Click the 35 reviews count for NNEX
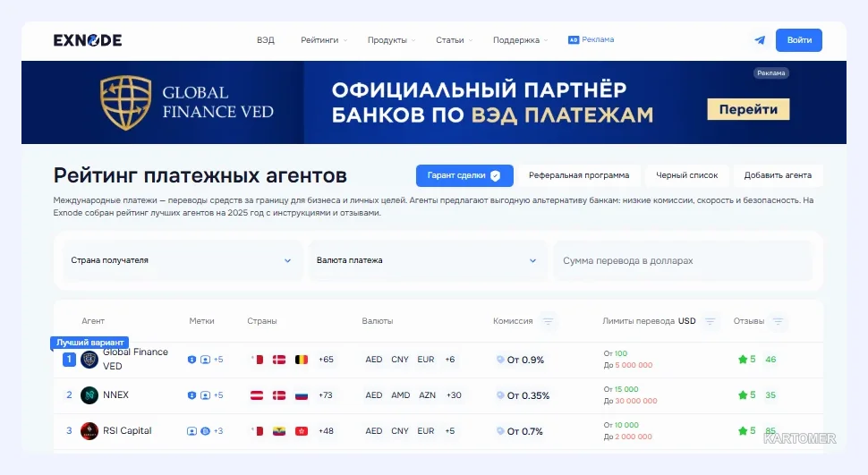This screenshot has width=868, height=475. 770,395
